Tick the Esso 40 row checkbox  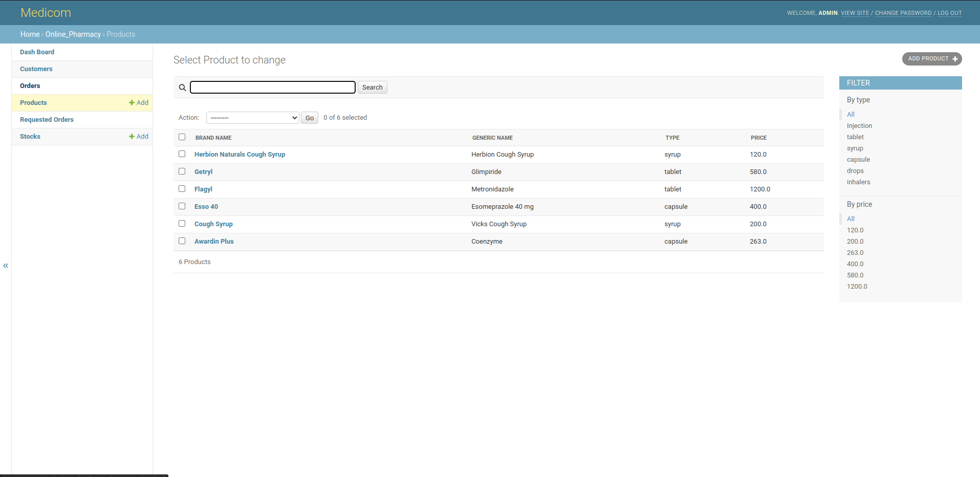(x=182, y=206)
